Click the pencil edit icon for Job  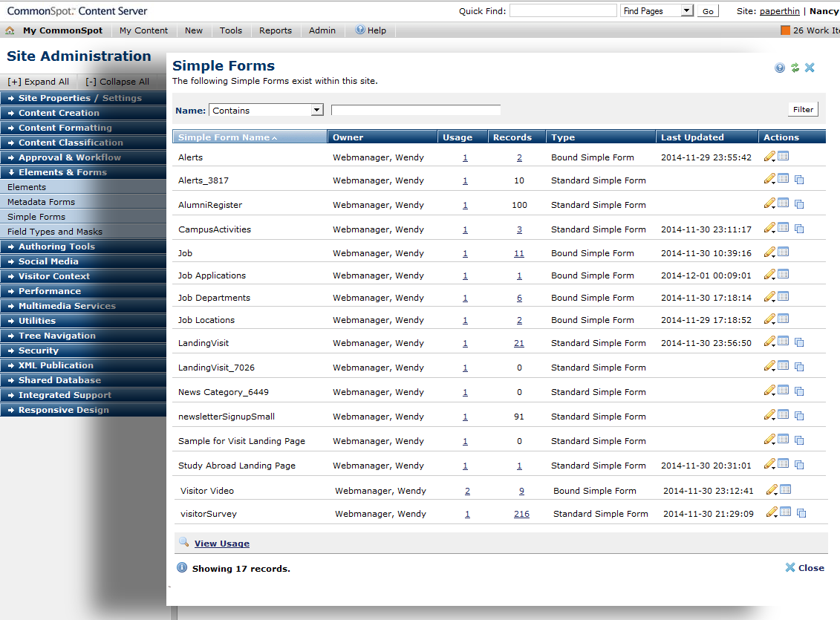[x=770, y=252]
